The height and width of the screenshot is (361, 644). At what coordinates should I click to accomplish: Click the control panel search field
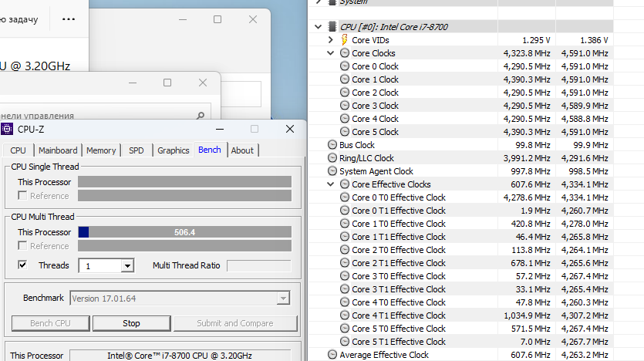click(x=105, y=111)
